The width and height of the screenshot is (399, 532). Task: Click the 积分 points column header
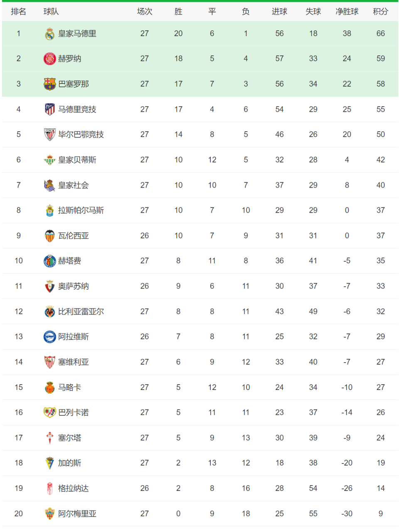click(x=381, y=12)
